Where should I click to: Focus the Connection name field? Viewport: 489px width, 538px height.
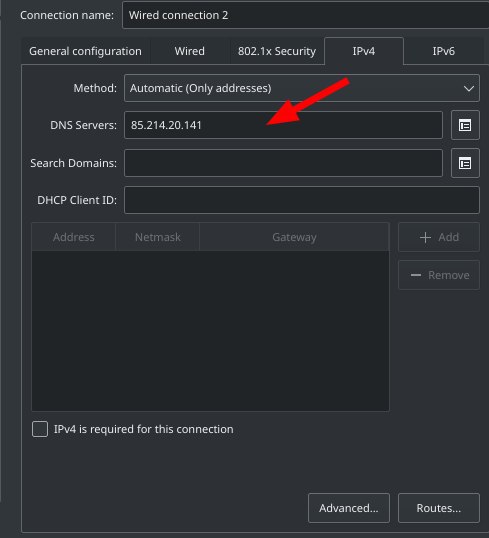coord(305,15)
